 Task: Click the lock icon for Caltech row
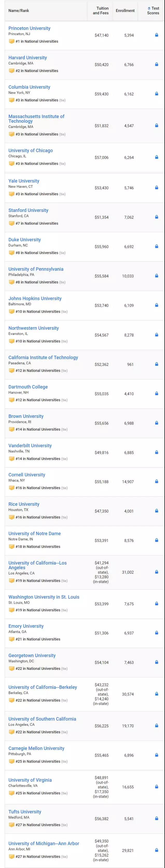point(157,364)
